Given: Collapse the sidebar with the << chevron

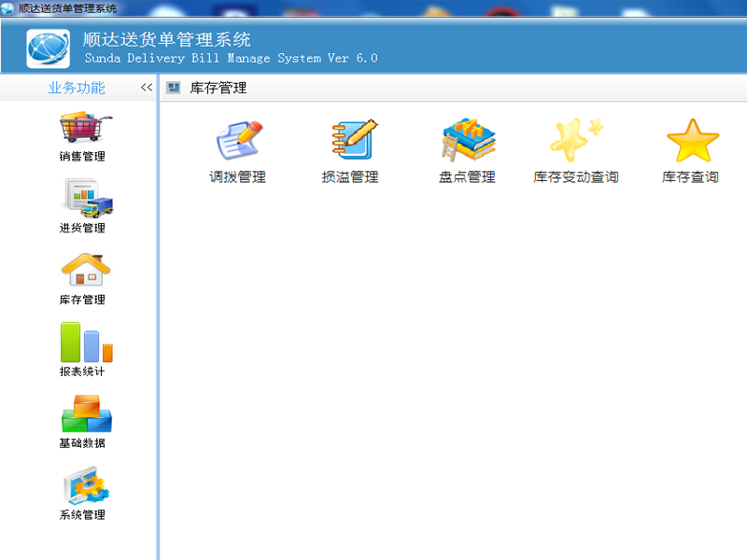Looking at the screenshot, I should (x=147, y=88).
